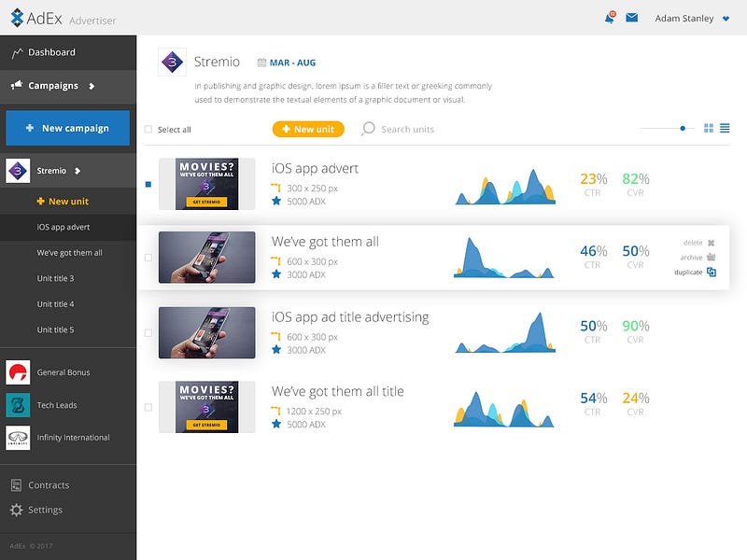This screenshot has width=747, height=560.
Task: Click the delete link on We've got them all
Action: click(x=693, y=243)
